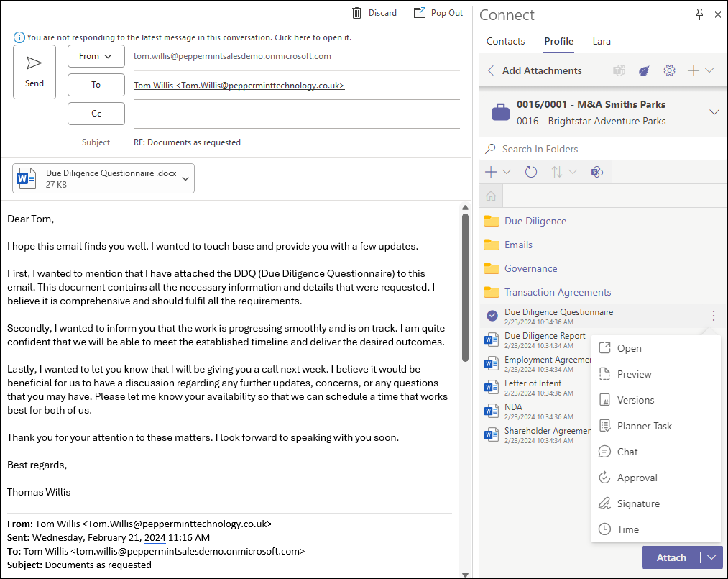The image size is (728, 579).
Task: Click into the Cc field
Action: (x=296, y=114)
